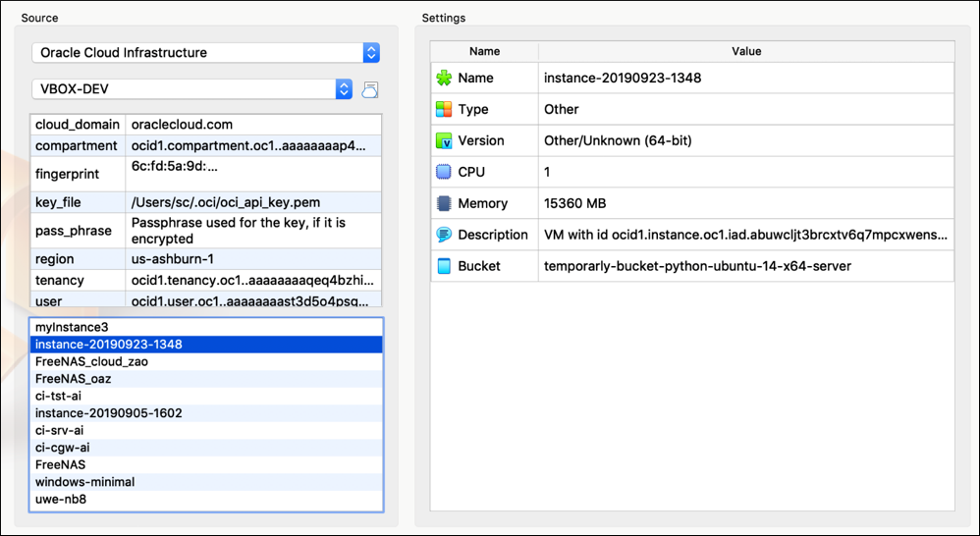Viewport: 980px width, 536px height.
Task: Click the profile manager icon beside VBOX-DEV
Action: pyautogui.click(x=370, y=89)
